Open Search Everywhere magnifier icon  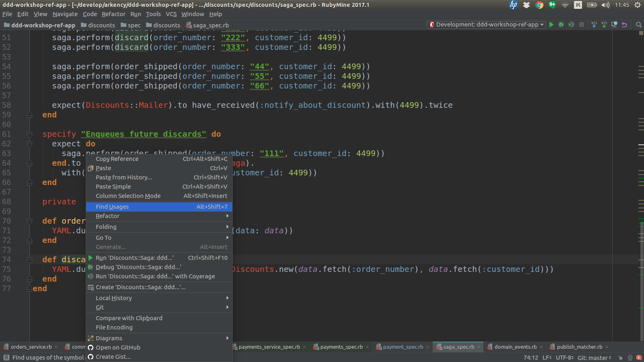click(x=638, y=25)
